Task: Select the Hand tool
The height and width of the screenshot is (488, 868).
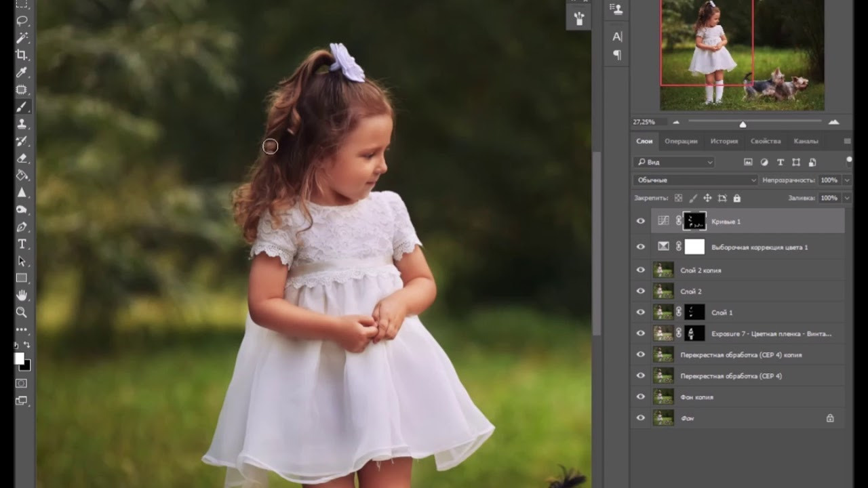Action: pyautogui.click(x=22, y=295)
